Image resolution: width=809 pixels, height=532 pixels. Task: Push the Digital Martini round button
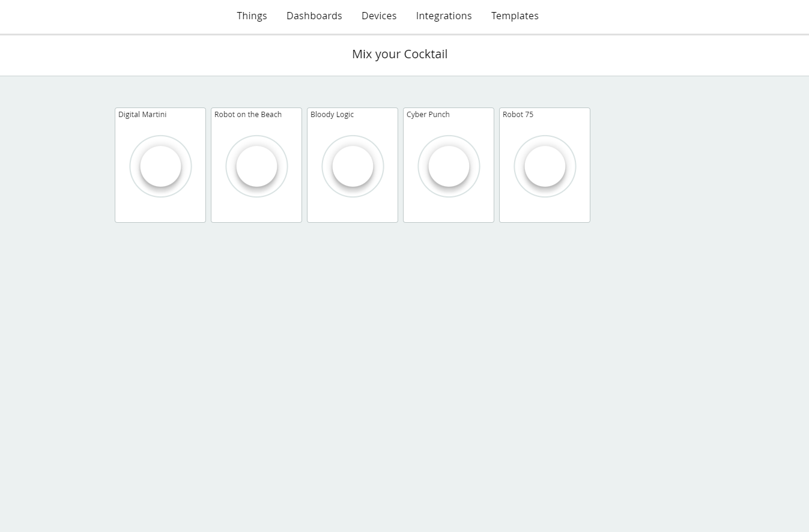[x=160, y=166]
